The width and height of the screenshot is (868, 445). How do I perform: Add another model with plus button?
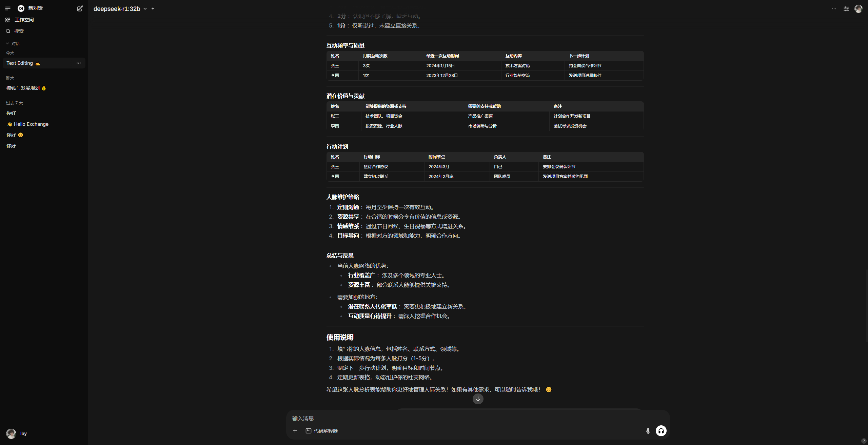pos(153,9)
